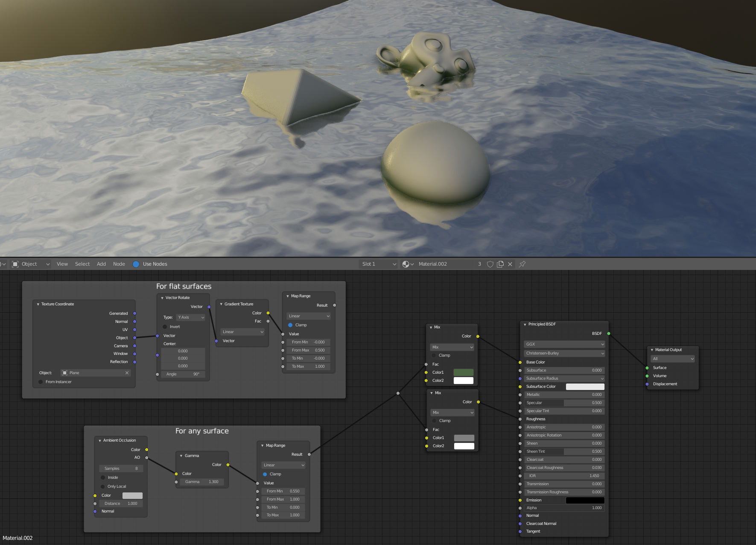The height and width of the screenshot is (545, 756).
Task: Click the Subsurface Color swatch
Action: [585, 387]
